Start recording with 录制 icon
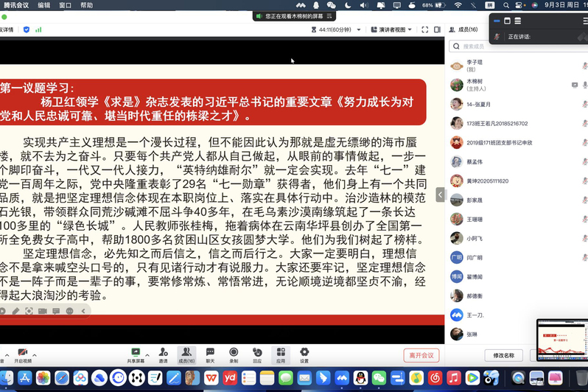Image resolution: width=588 pixels, height=392 pixels. 234,355
